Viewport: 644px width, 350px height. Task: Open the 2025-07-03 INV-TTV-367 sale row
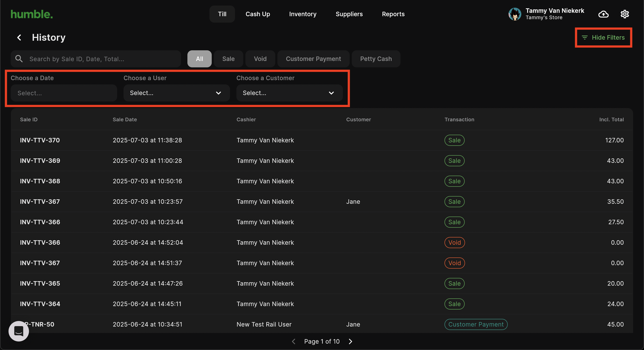click(322, 202)
